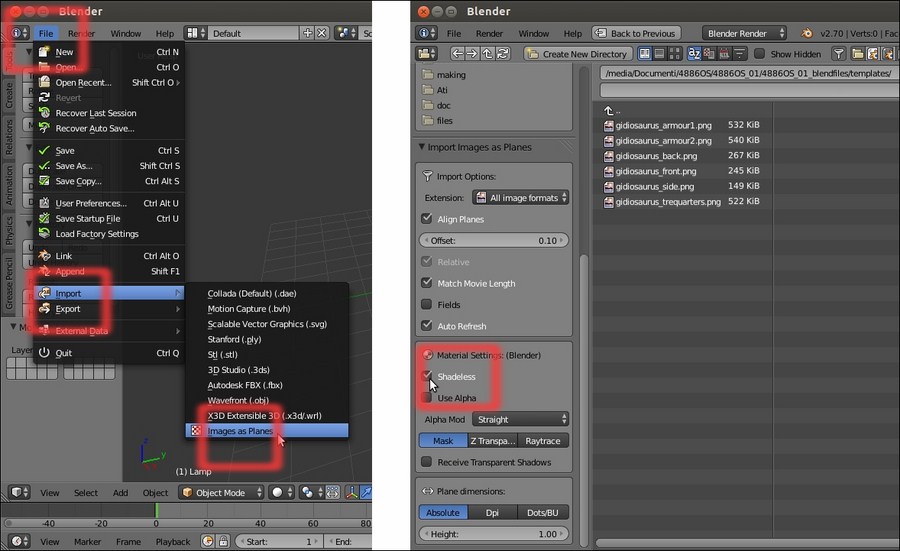
Task: Toggle timeline preview range clock icon
Action: click(208, 541)
